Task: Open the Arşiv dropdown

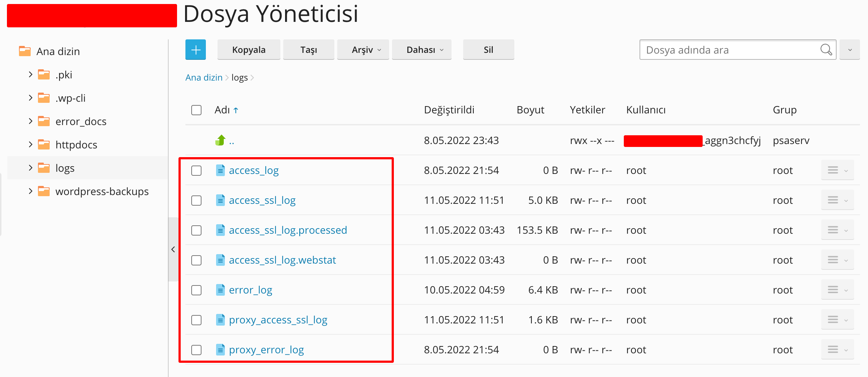Action: [363, 50]
